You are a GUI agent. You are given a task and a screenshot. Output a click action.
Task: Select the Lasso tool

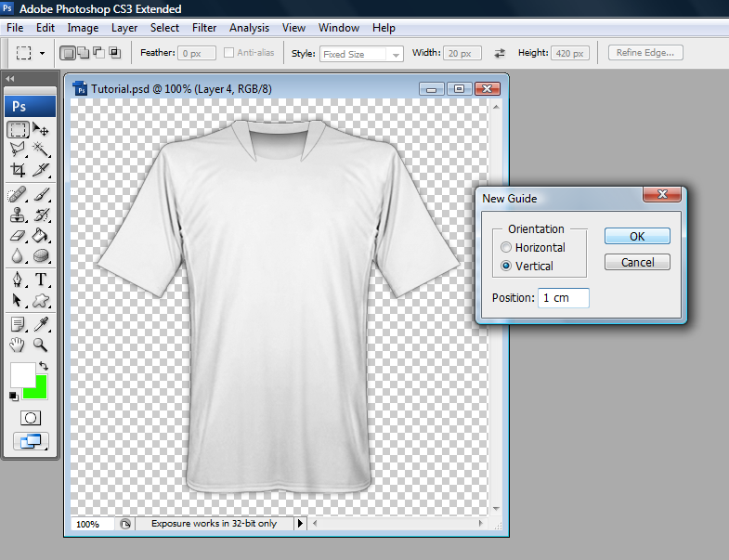18,150
